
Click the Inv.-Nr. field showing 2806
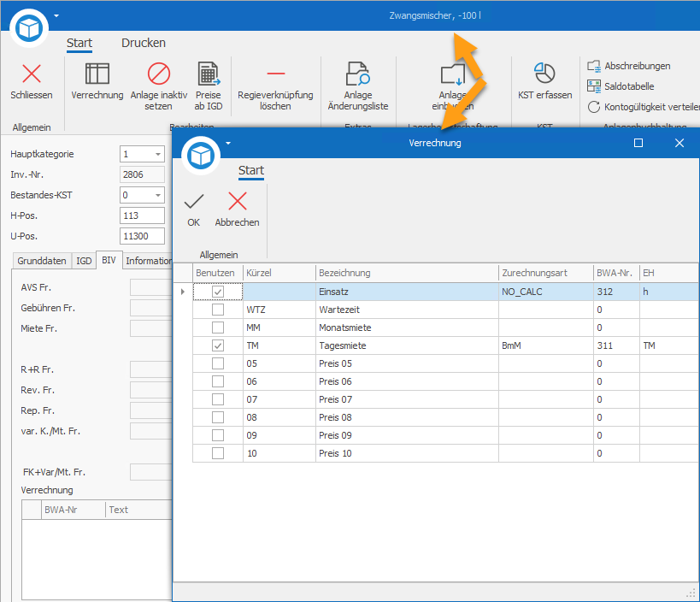pos(142,174)
